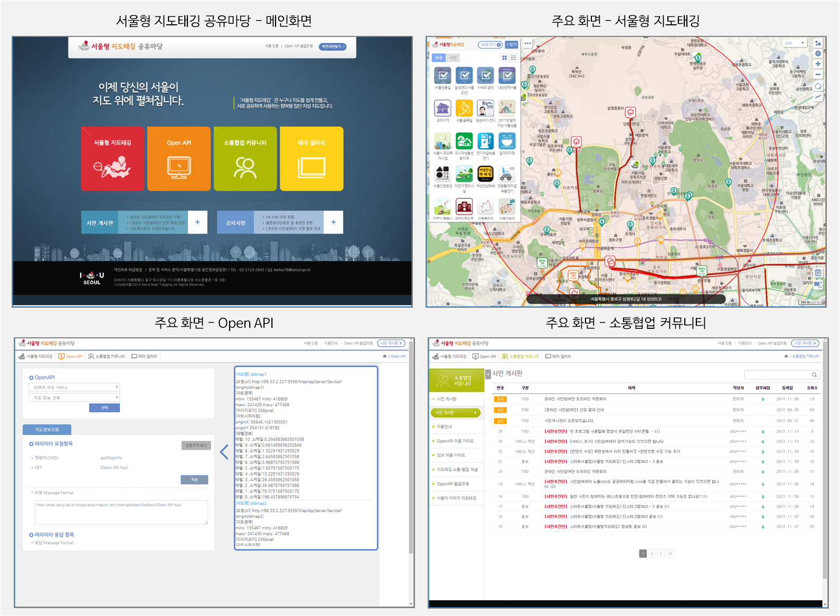Click the clipboard icon at the map's lower right
The width and height of the screenshot is (840, 616).
click(818, 273)
